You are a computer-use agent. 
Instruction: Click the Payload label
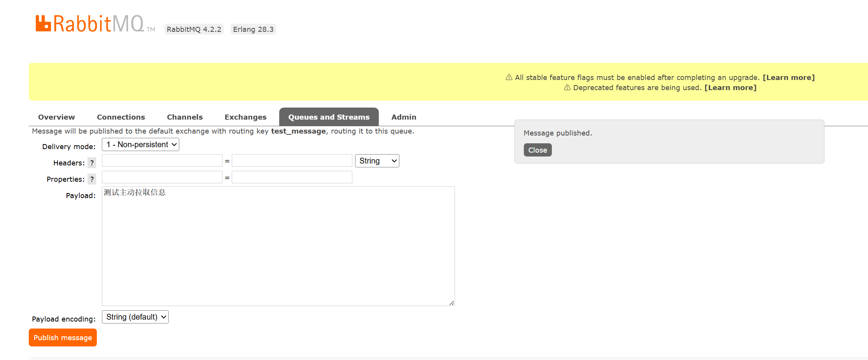coord(80,195)
